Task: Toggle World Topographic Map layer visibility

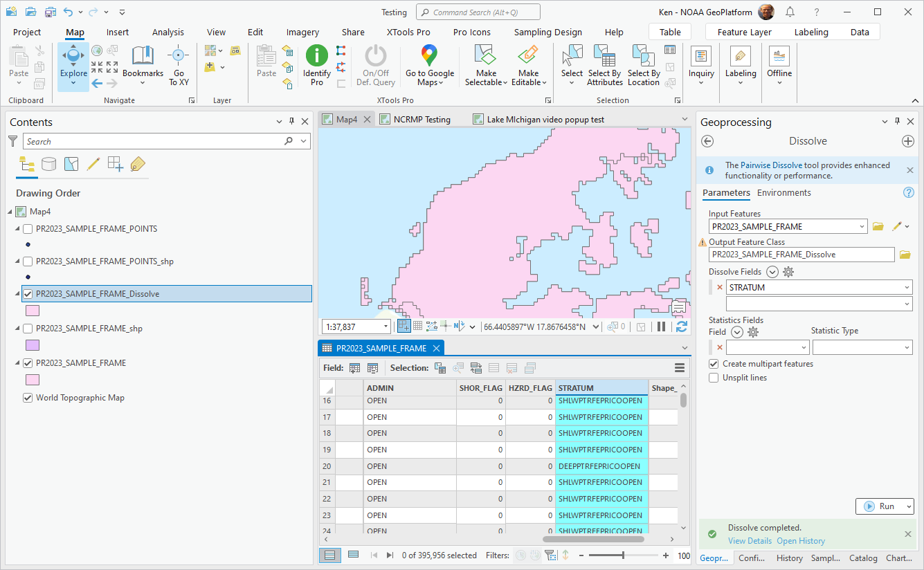Action: pyautogui.click(x=28, y=398)
